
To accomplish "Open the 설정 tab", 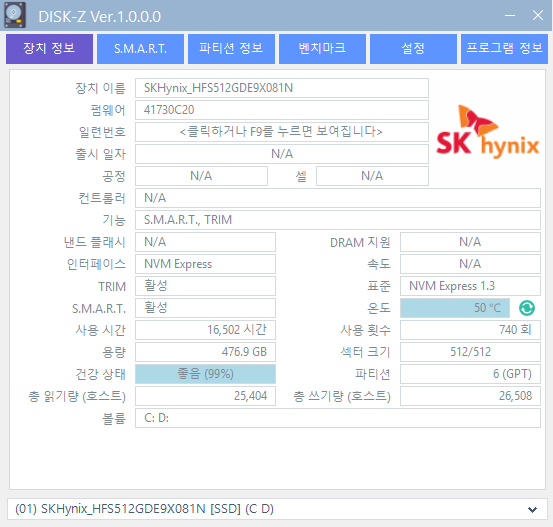I will point(413,49).
